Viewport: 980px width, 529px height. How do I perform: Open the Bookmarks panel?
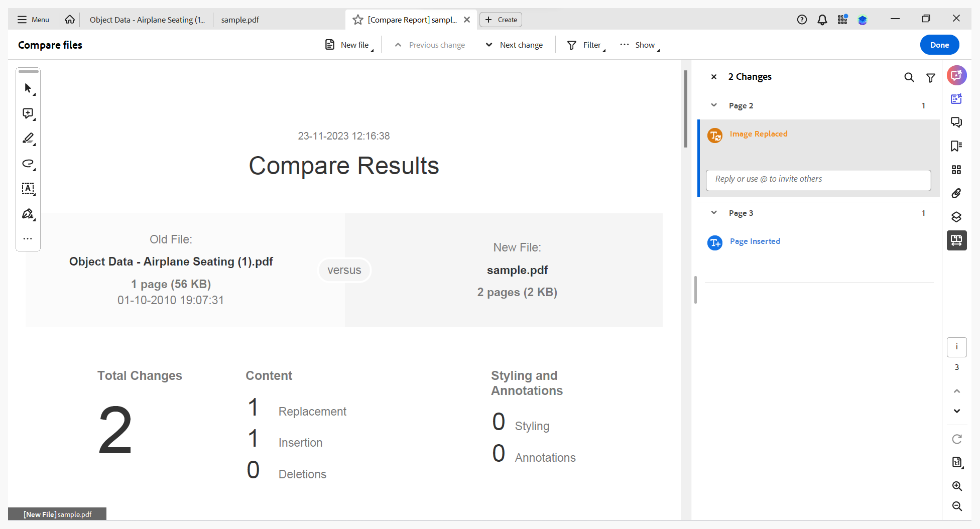click(956, 146)
